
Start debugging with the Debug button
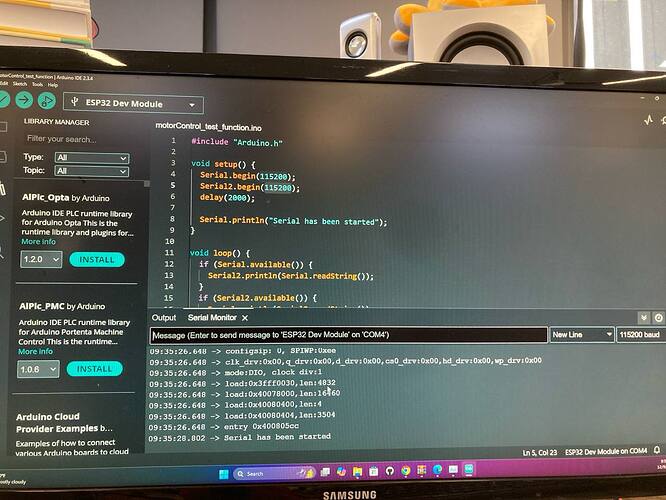point(47,101)
